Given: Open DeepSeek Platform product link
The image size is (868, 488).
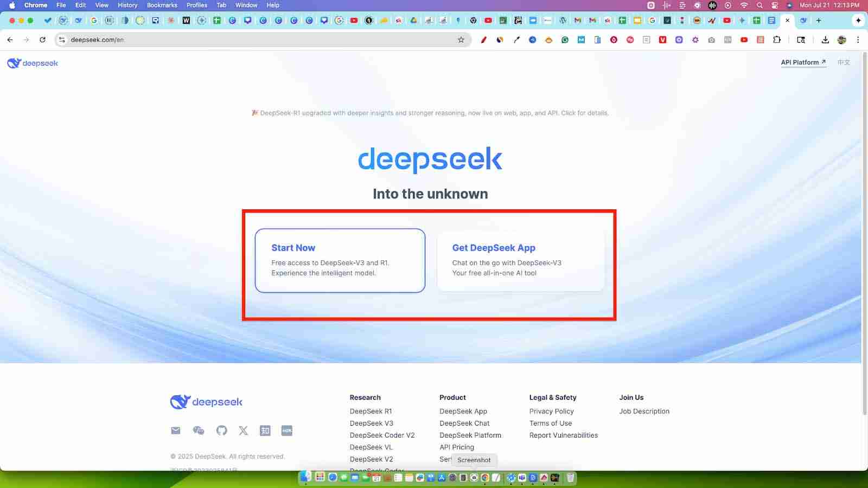Looking at the screenshot, I should pos(470,435).
